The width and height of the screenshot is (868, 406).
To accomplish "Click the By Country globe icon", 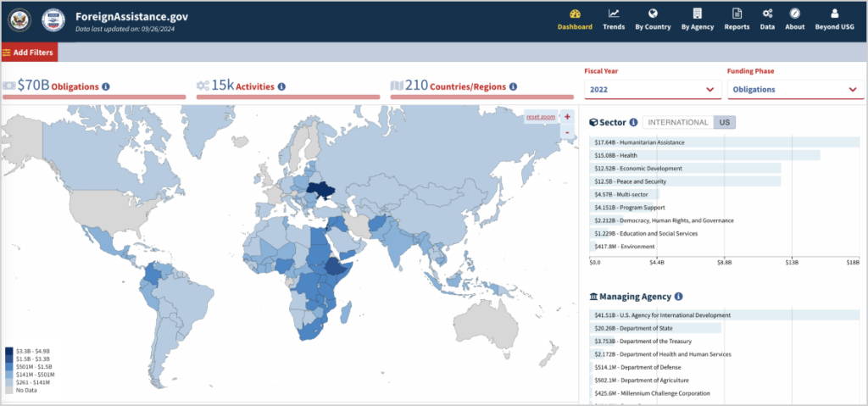I will [x=653, y=14].
